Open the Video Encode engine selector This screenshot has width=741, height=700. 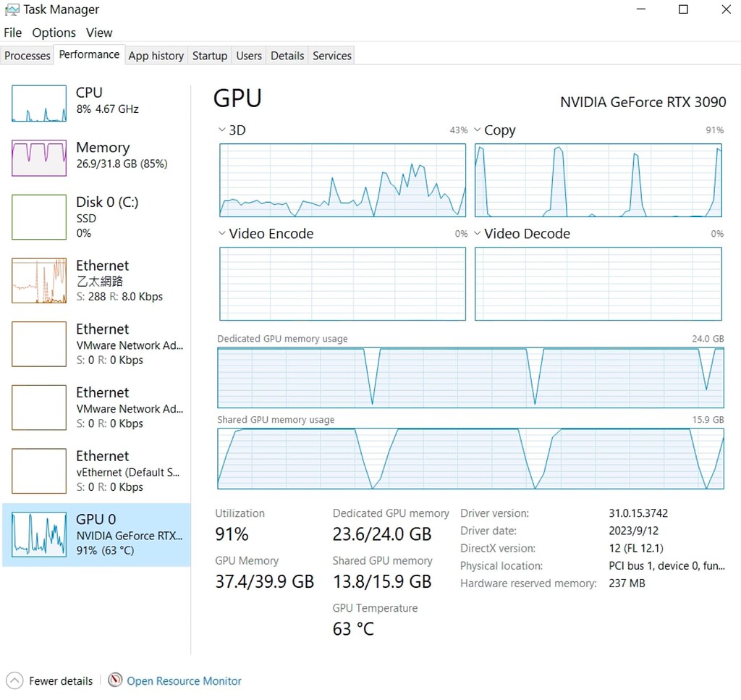[x=222, y=233]
